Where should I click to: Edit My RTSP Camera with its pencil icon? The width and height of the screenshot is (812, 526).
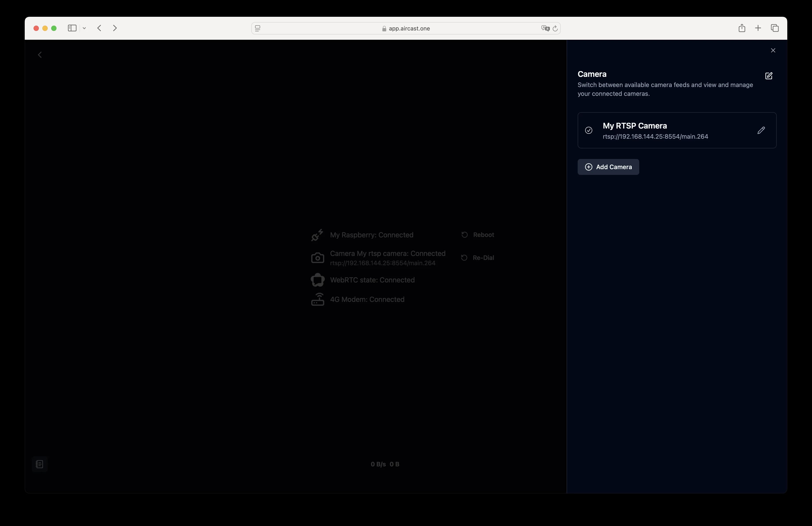click(761, 130)
